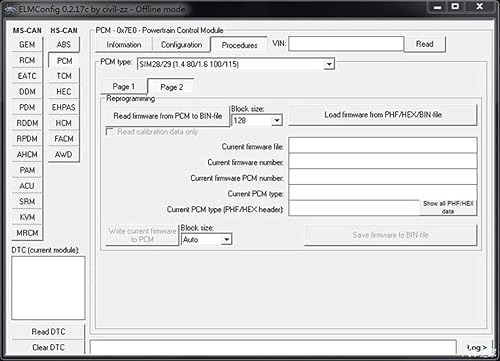The height and width of the screenshot is (361, 500).
Task: Select the PCM module button
Action: 64,61
